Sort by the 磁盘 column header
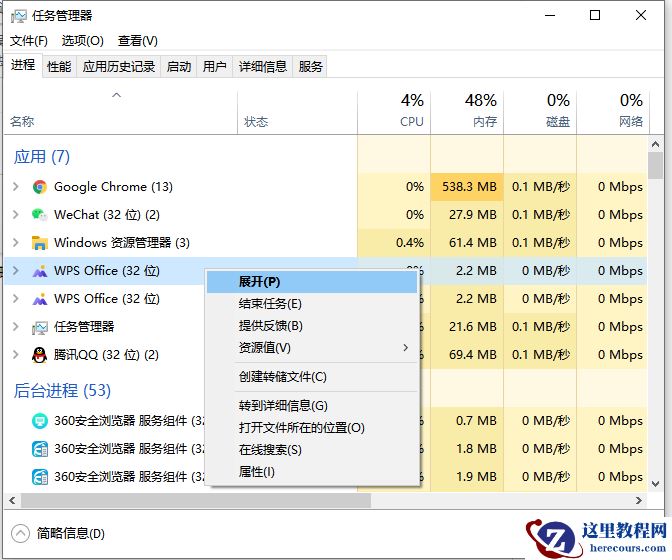672x560 pixels. [540, 112]
